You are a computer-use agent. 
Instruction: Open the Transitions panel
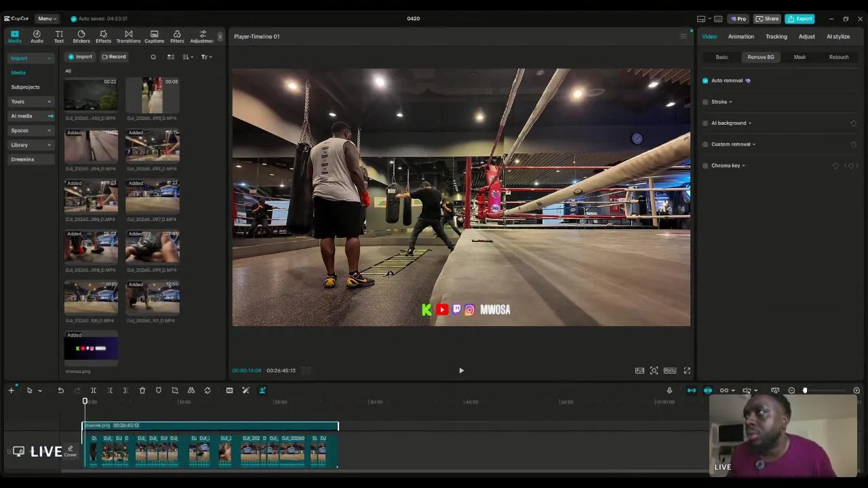[x=128, y=37]
